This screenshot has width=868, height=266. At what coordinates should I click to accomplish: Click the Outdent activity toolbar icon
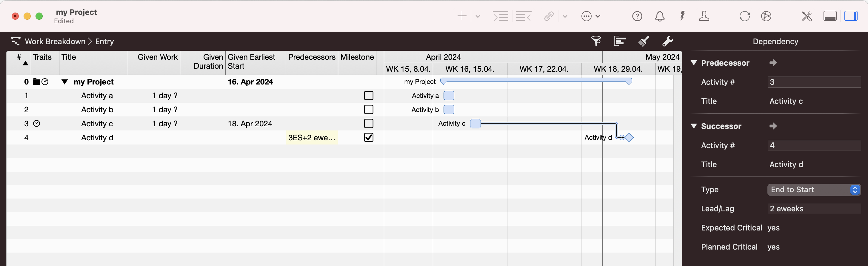tap(524, 16)
